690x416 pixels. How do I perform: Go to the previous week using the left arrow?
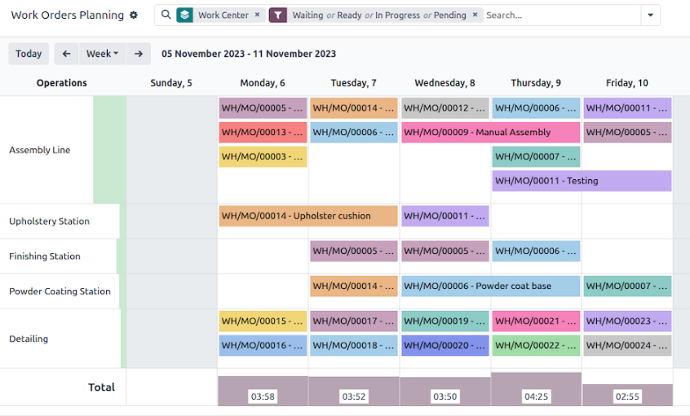(66, 54)
